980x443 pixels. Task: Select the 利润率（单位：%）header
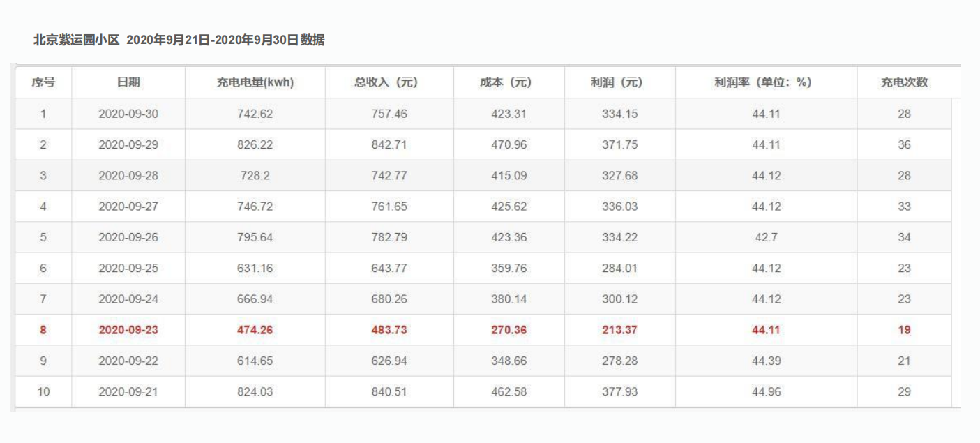pos(766,82)
